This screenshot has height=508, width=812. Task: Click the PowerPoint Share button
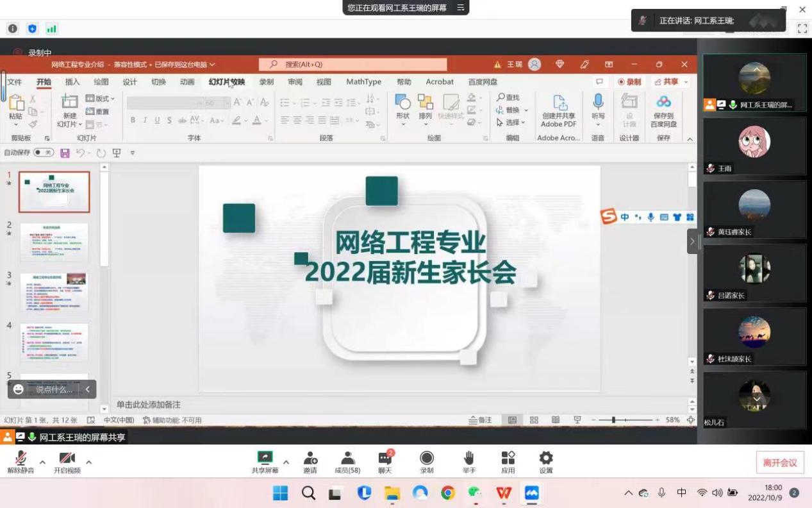pos(667,82)
